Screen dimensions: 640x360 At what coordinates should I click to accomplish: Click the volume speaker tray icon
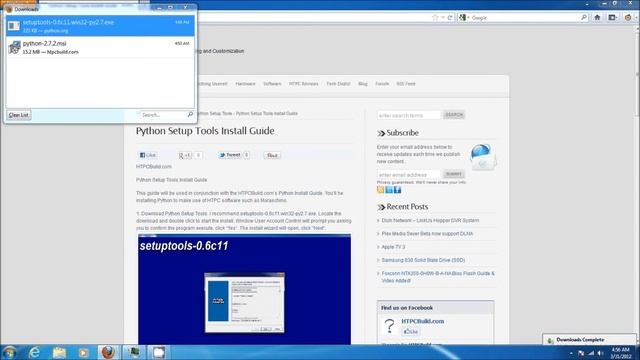tap(600, 353)
